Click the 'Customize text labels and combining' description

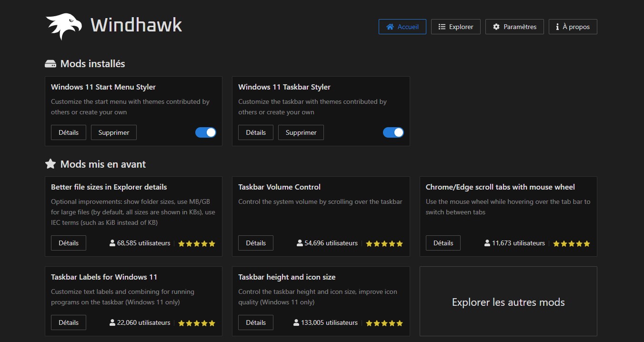click(123, 297)
